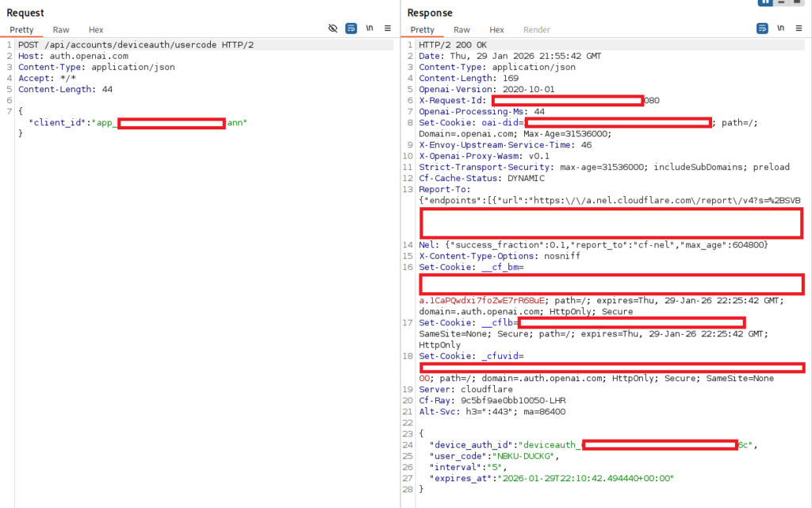This screenshot has width=812, height=508.
Task: Open the Render tab in Response
Action: point(537,30)
